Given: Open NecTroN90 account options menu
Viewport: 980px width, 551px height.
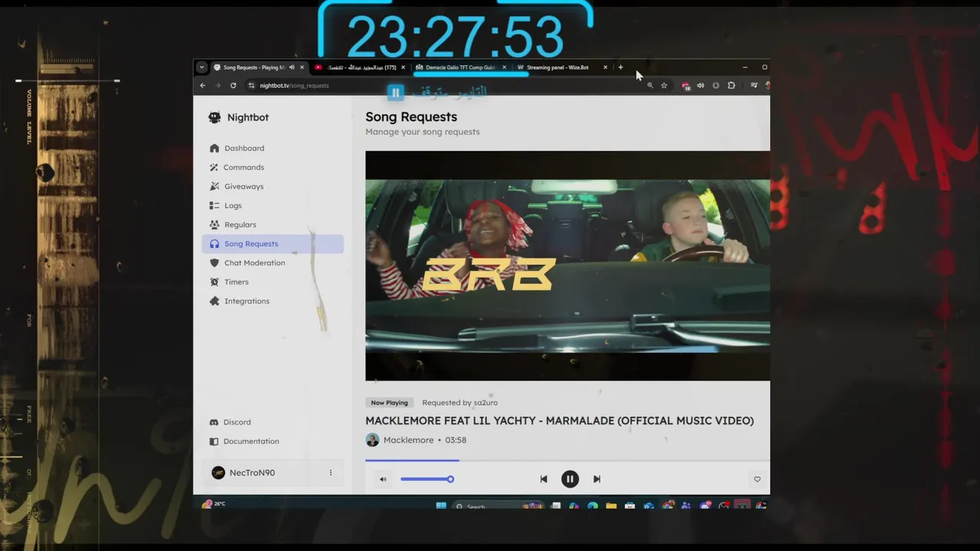Looking at the screenshot, I should pyautogui.click(x=331, y=472).
